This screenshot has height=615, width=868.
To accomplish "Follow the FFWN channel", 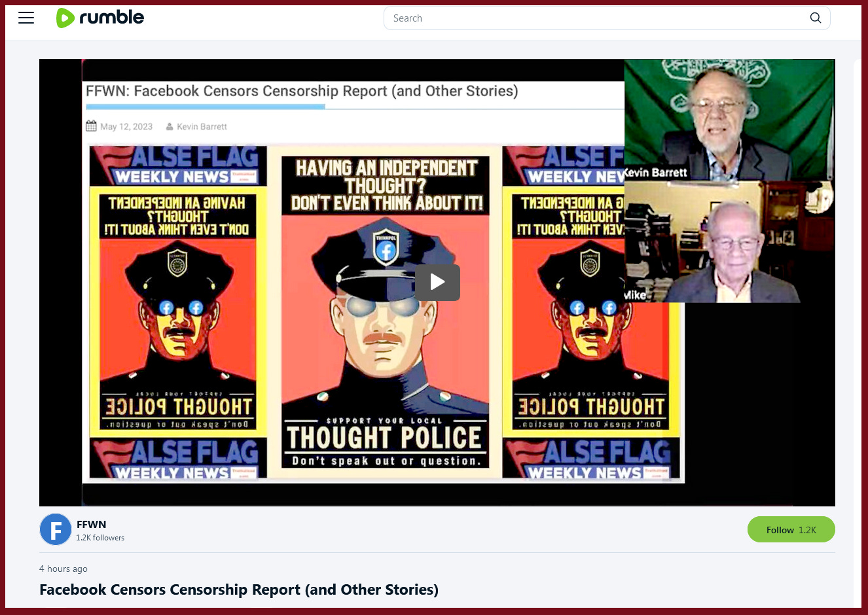I will click(791, 529).
